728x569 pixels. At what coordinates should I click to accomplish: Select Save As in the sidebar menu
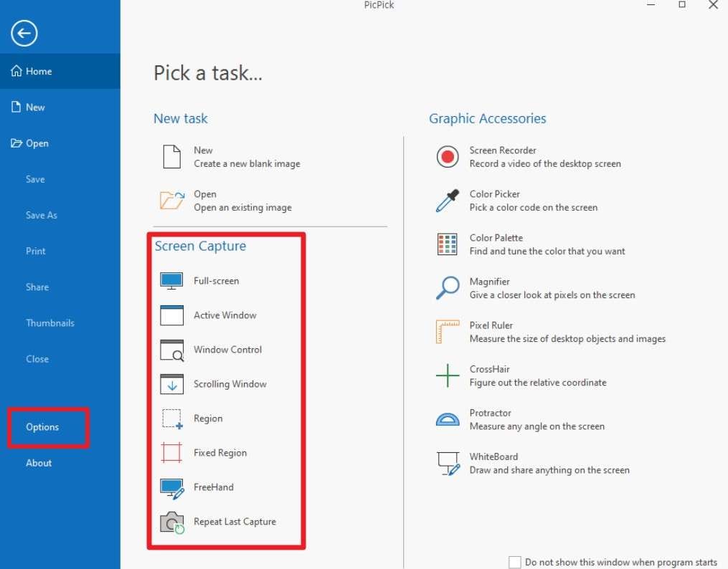(x=60, y=215)
